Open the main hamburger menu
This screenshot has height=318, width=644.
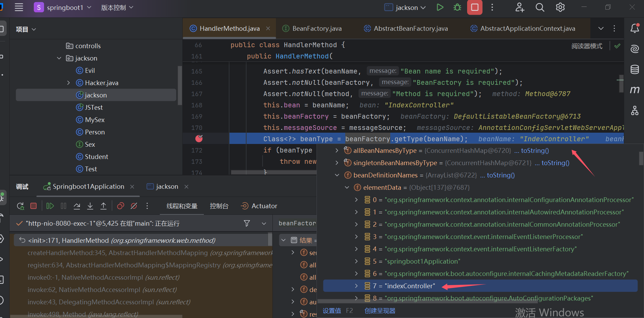pos(19,7)
